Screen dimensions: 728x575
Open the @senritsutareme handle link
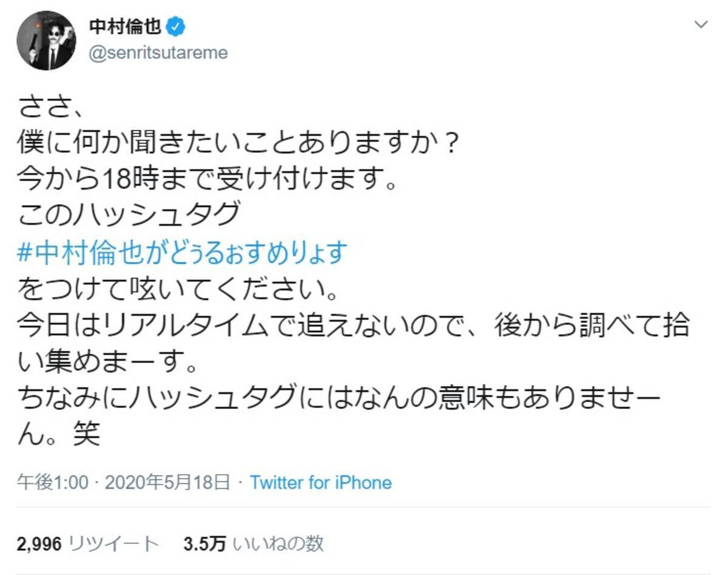pos(158,53)
